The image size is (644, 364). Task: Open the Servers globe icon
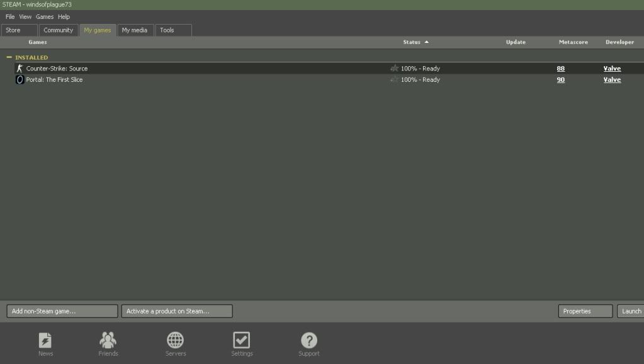click(x=176, y=340)
